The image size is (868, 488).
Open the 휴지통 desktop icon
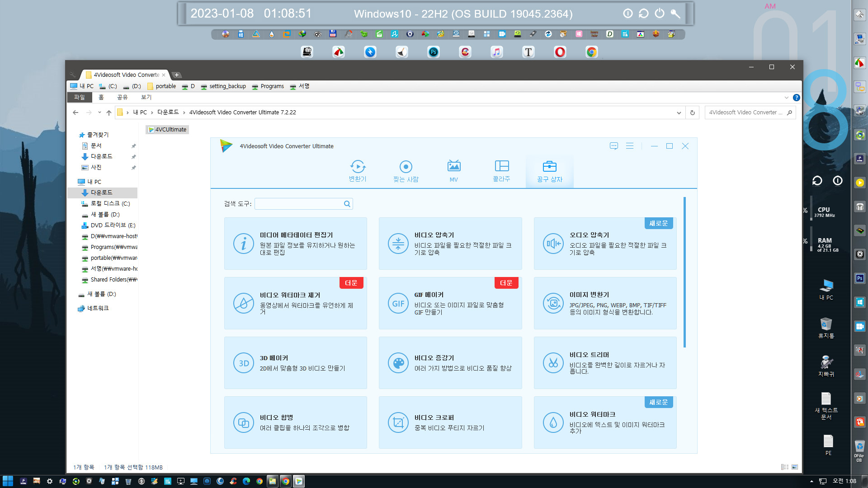coord(826,328)
